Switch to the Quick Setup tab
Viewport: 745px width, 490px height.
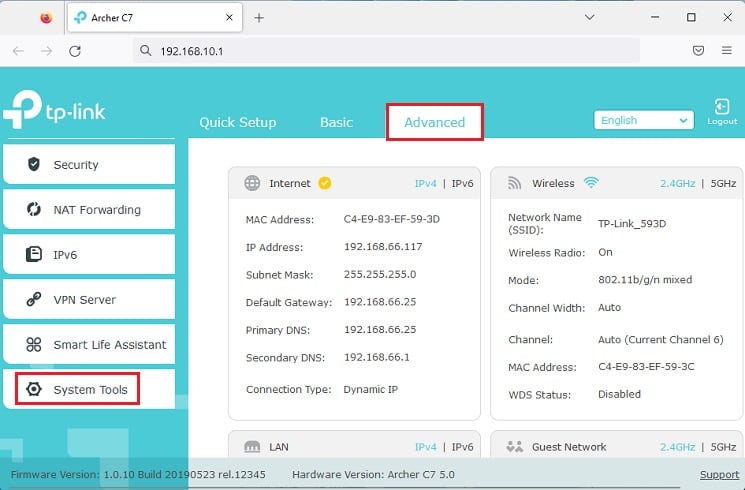pos(238,122)
